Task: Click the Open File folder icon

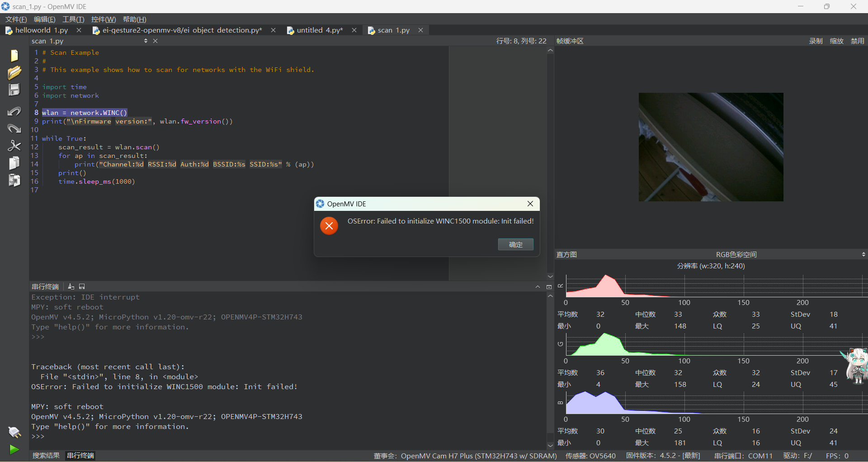Action: tap(14, 72)
